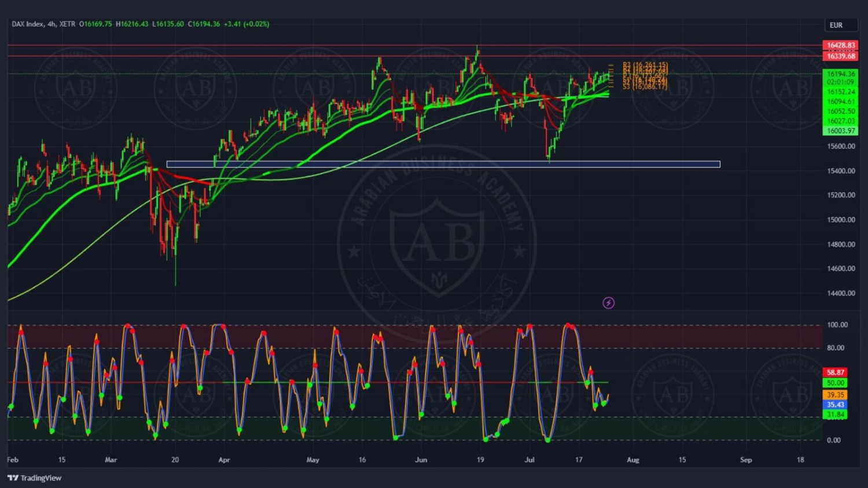Click the oscillator scale value 0.00
The width and height of the screenshot is (868, 488).
pyautogui.click(x=834, y=441)
